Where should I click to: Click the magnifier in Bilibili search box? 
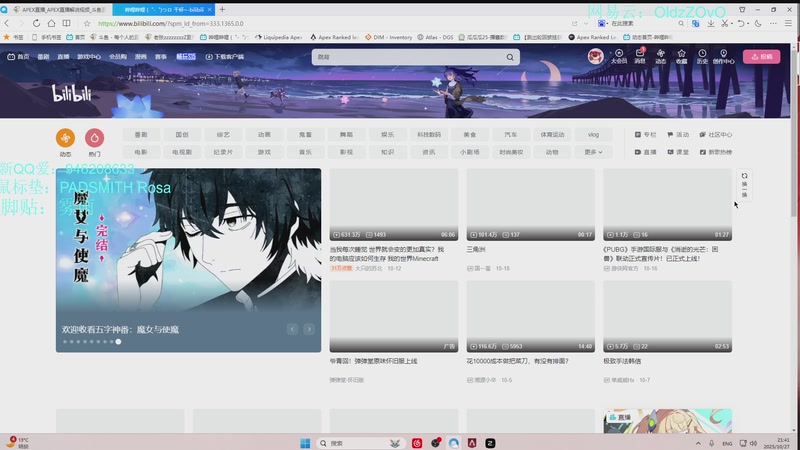point(510,57)
